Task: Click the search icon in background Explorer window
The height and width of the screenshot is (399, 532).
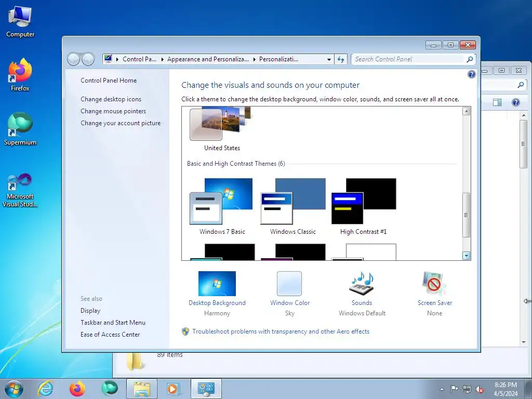Action: [521, 85]
